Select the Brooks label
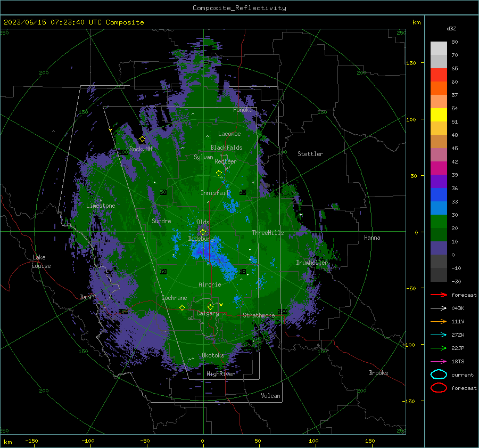The height and width of the screenshot is (448, 479). (x=378, y=373)
